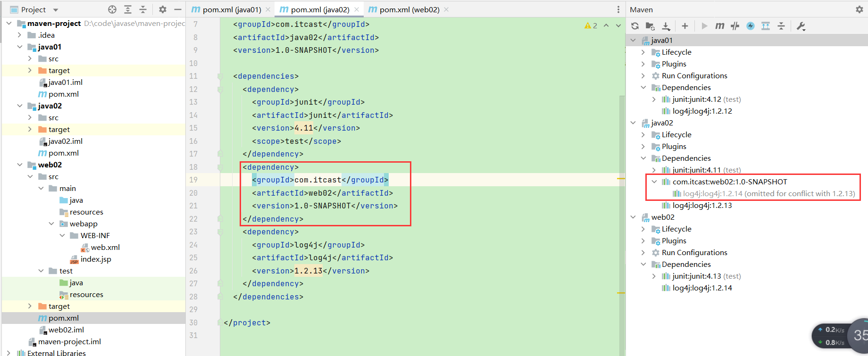Image resolution: width=868 pixels, height=356 pixels.
Task: Expand java02 src folder
Action: tap(30, 117)
